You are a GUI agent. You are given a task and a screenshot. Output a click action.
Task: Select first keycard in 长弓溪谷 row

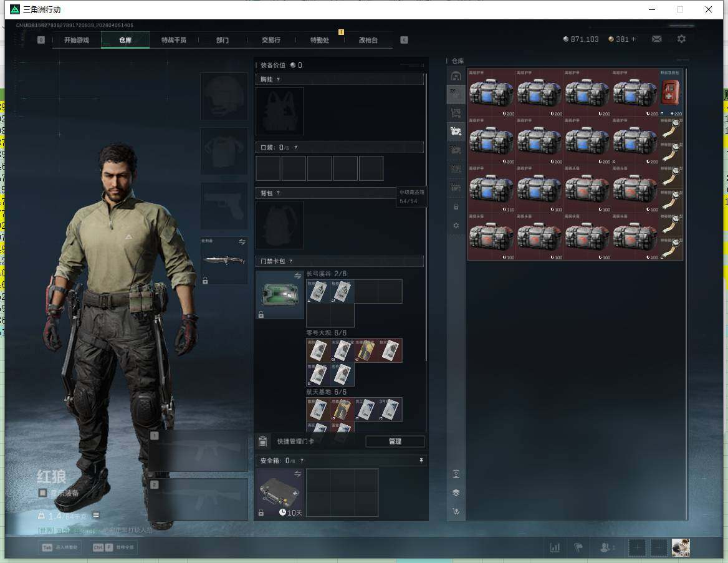point(318,291)
